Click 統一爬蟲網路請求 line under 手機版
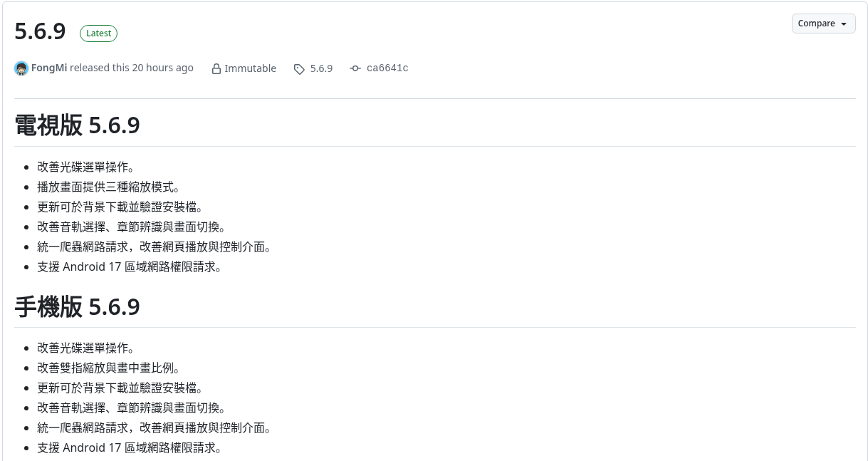 click(155, 428)
